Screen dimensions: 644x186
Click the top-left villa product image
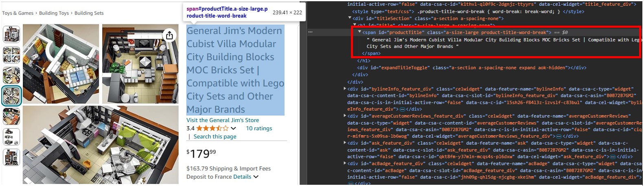coord(61,64)
